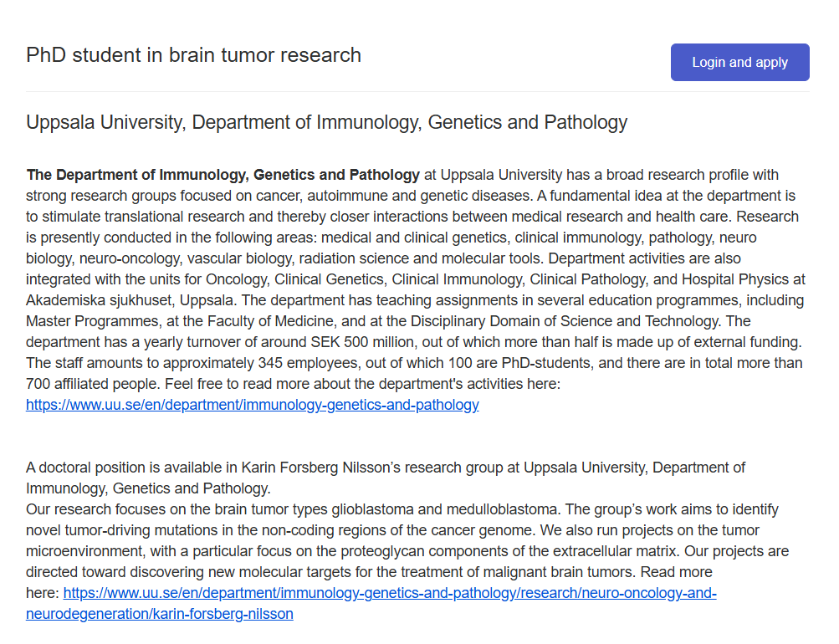Click the words 'proteoglycan components of the extracellular matrix'
This screenshot has width=839, height=644.
[x=510, y=551]
